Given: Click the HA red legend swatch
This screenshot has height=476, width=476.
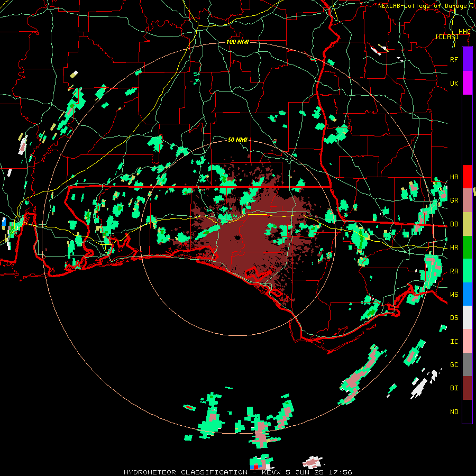Looking at the screenshot, I should click(467, 177).
